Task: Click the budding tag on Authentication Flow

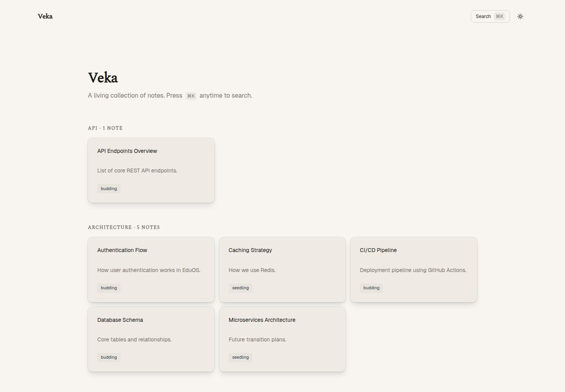Action: click(x=109, y=288)
